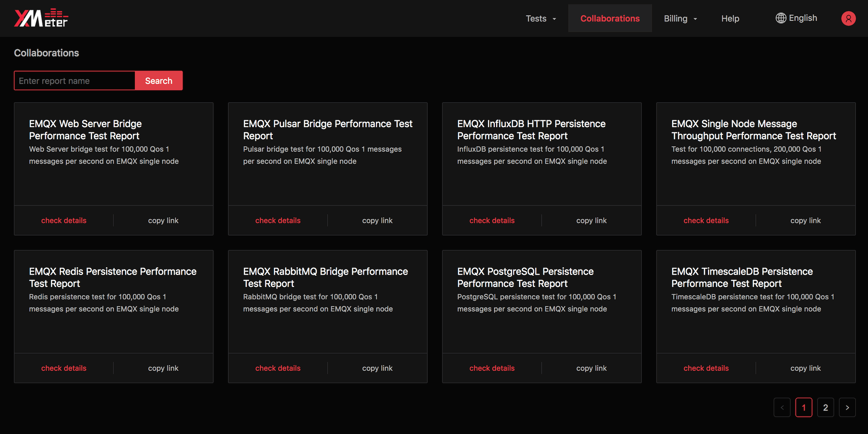
Task: Click title 'EMQX InfluxDB HTTP Persistence Performance Test Report'
Action: click(x=531, y=130)
